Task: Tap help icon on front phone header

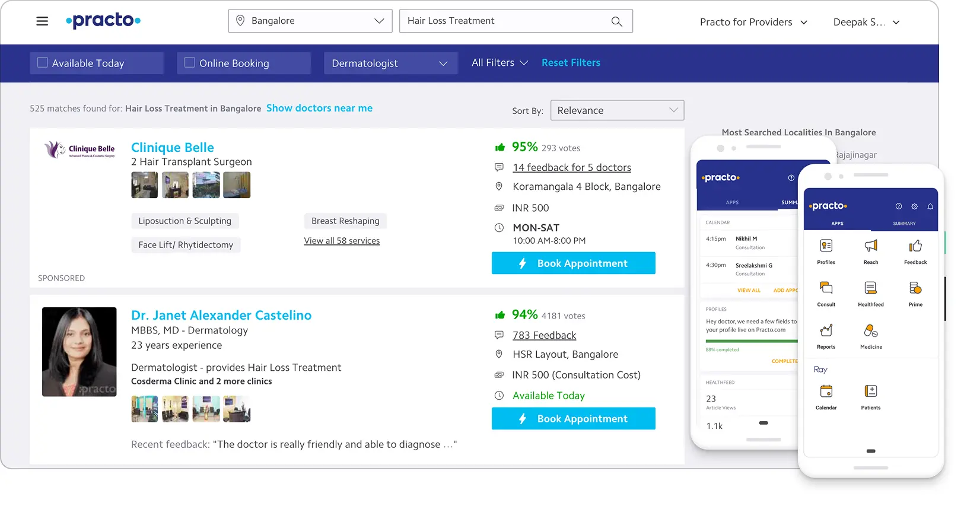Action: [899, 206]
